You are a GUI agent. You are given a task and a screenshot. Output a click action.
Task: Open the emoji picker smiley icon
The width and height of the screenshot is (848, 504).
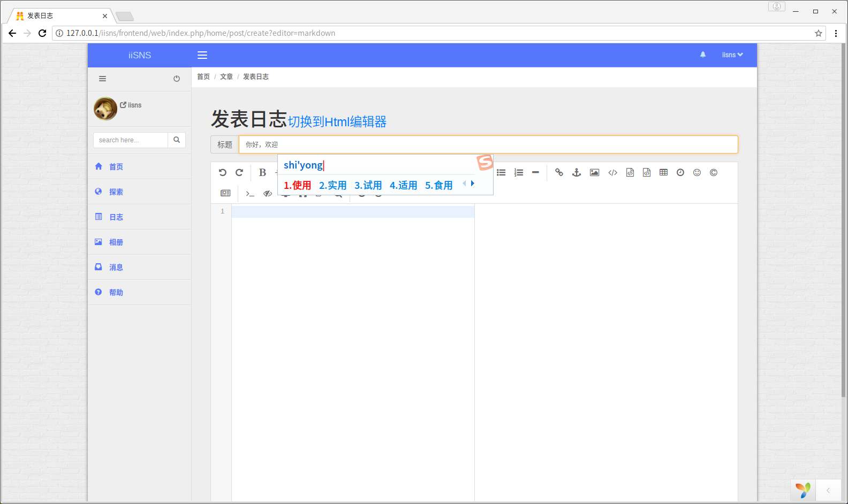pyautogui.click(x=697, y=172)
